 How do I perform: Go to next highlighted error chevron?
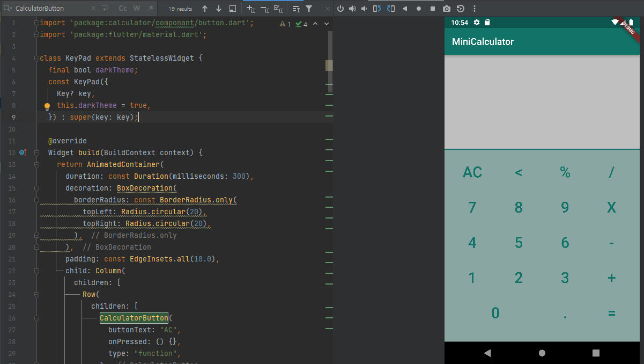click(x=327, y=24)
